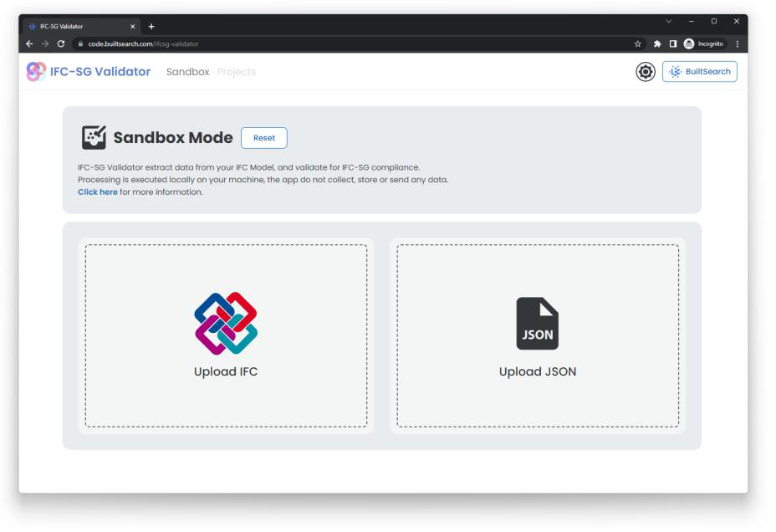Close the IFC-SG Validator tab
This screenshot has width=776, height=532.
[x=133, y=26]
